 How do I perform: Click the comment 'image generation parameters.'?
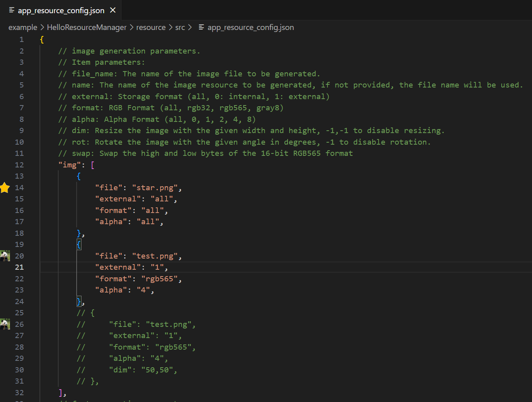[x=129, y=51]
